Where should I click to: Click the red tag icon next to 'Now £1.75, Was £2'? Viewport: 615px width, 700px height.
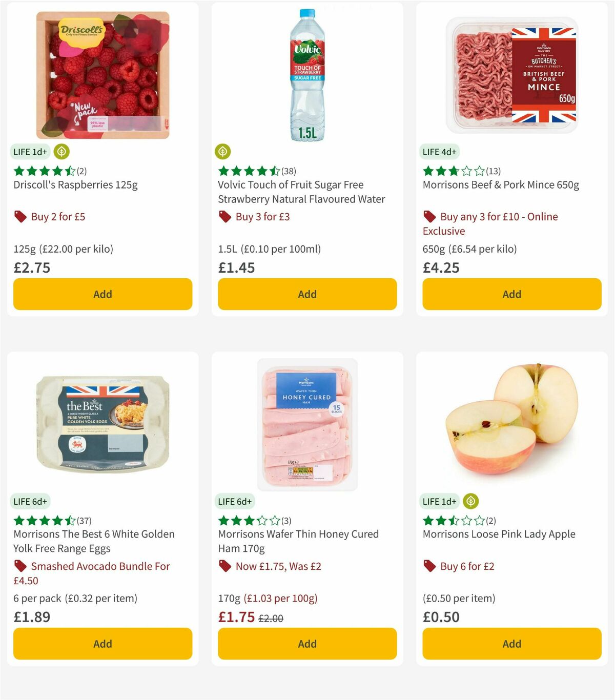(x=225, y=566)
